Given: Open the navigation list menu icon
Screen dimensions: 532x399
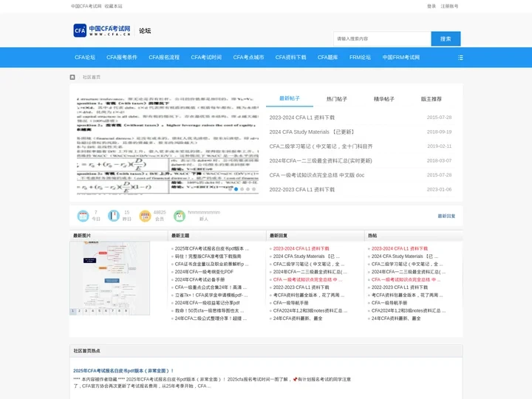Looking at the screenshot, I should tap(460, 58).
